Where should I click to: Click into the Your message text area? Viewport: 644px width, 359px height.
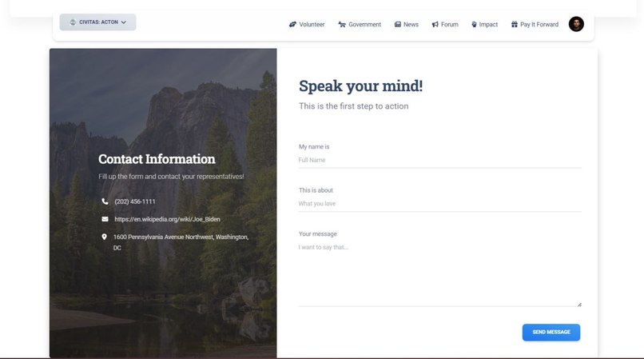coord(440,273)
